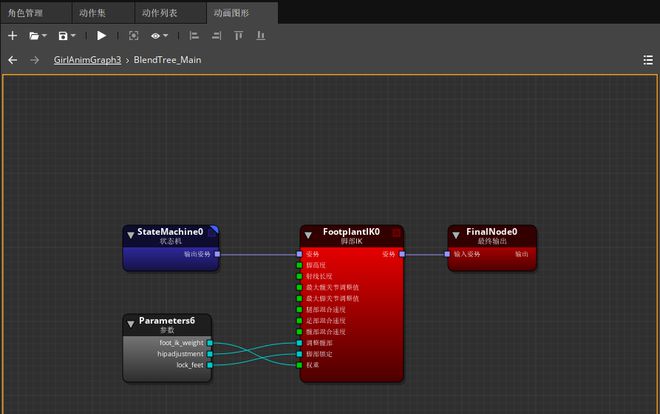Click the GirlAnimGraph3 breadcrumb link
The width and height of the screenshot is (660, 414).
point(87,60)
